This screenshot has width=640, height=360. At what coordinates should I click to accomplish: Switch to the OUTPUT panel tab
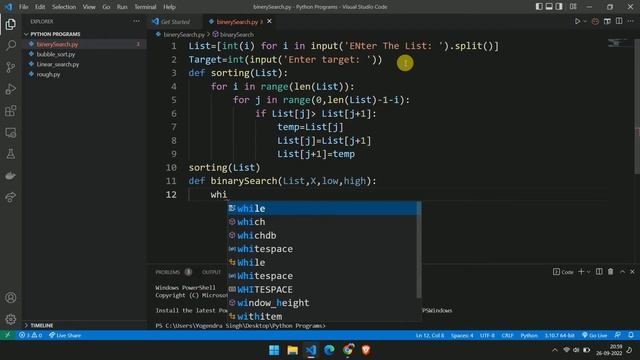pos(211,272)
